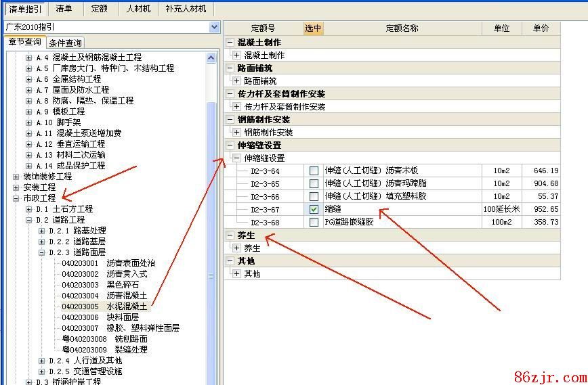The width and height of the screenshot is (588, 385).
Task: Collapse the 伸缩缝设置 group header
Action: click(x=230, y=145)
